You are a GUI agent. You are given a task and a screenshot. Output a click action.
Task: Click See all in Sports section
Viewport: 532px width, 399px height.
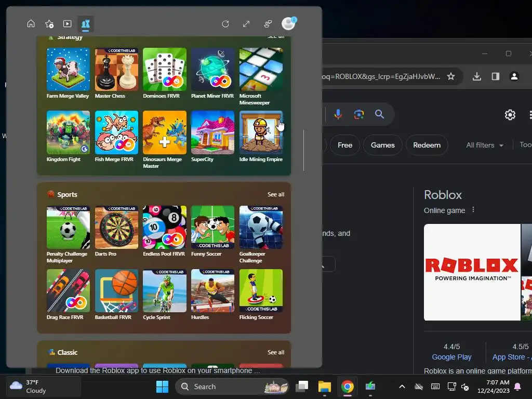coord(275,194)
